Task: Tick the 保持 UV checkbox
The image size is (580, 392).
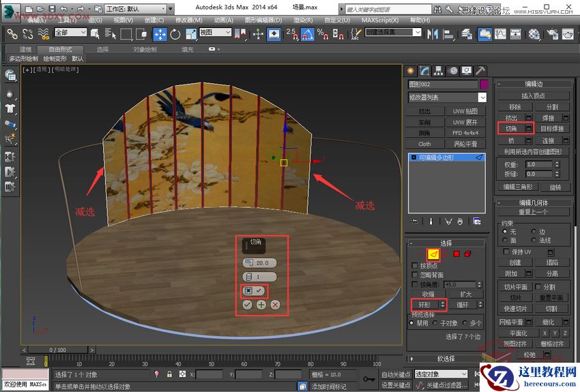Action: click(506, 252)
